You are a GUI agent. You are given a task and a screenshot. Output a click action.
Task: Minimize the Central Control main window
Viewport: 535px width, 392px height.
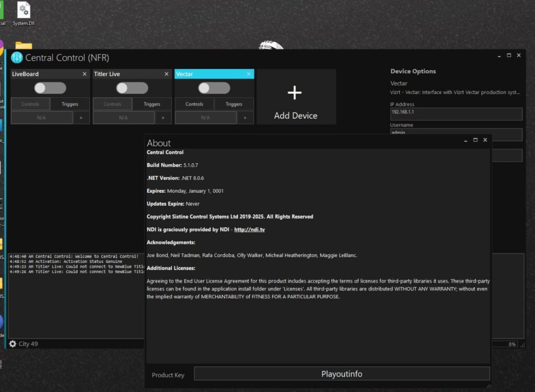499,55
